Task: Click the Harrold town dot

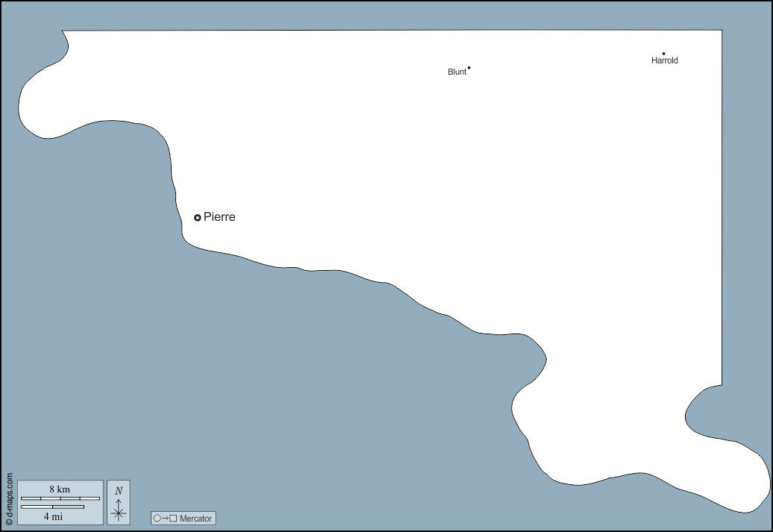Action: (663, 54)
